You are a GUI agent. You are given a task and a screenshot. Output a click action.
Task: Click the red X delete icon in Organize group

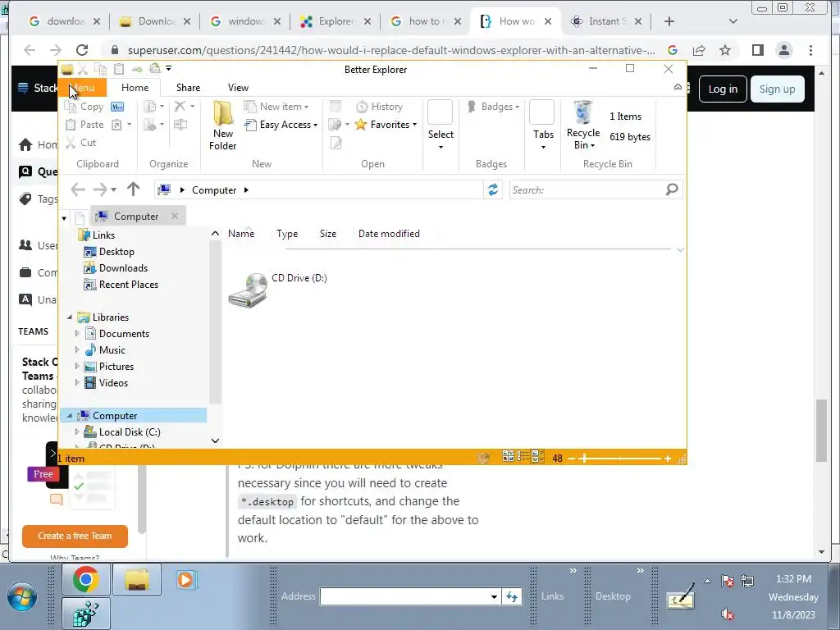pos(180,106)
